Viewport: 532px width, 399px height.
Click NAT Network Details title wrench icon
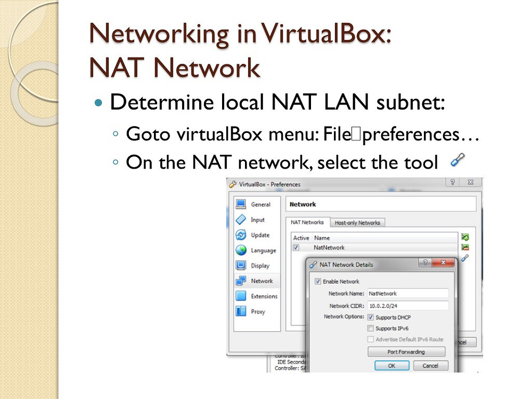click(313, 265)
